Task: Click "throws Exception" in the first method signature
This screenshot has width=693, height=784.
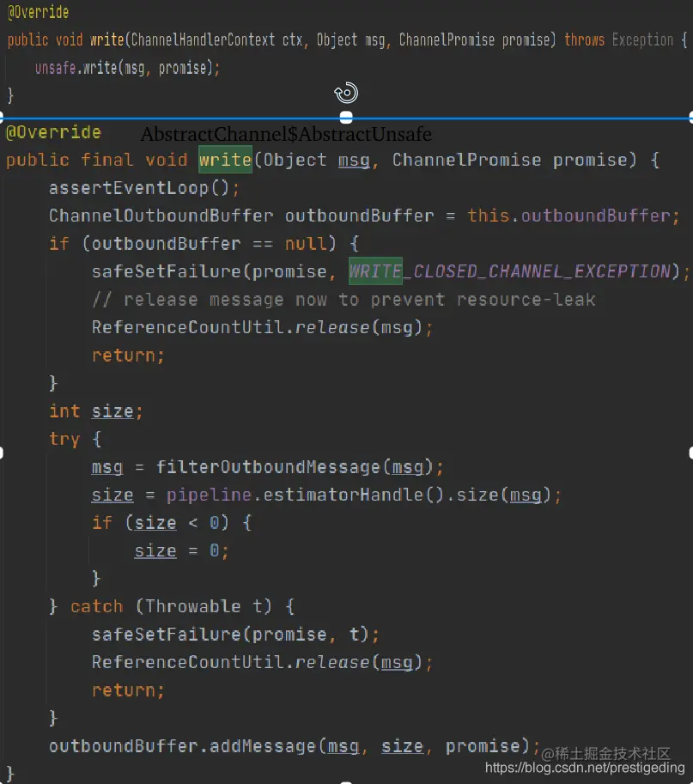Action: [619, 40]
